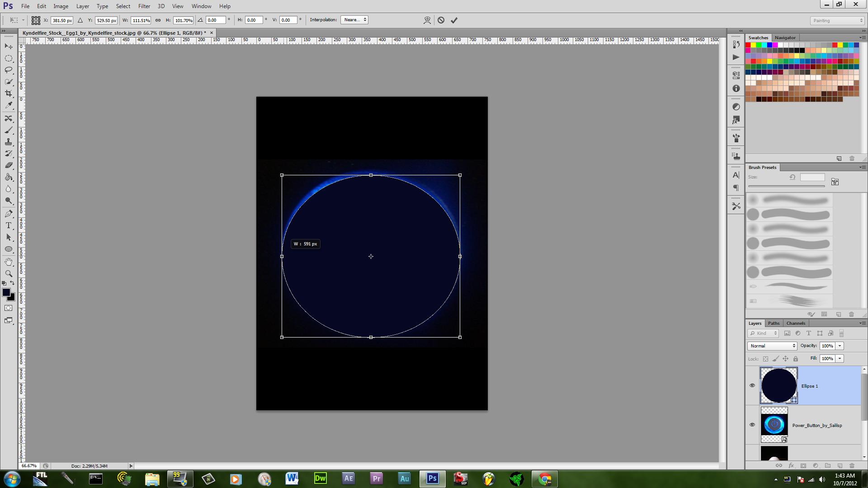The image size is (868, 488).
Task: Open the Kind filter dropdown
Action: click(763, 333)
